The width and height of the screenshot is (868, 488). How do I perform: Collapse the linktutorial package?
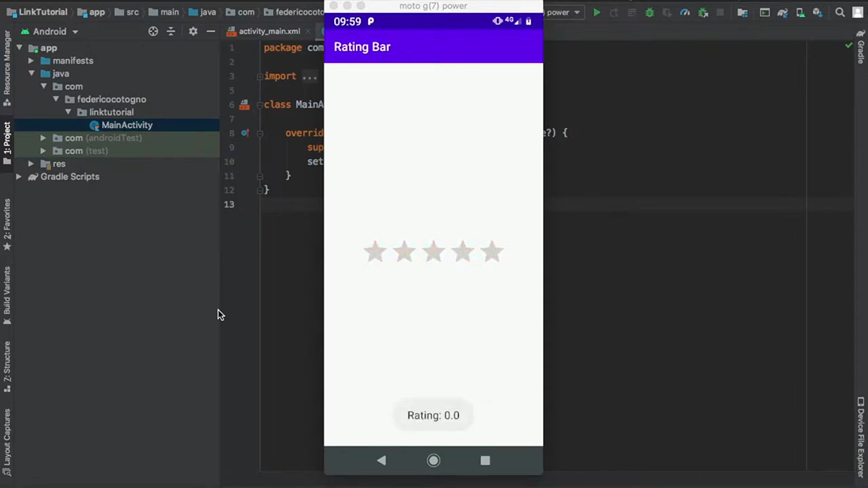(x=68, y=112)
